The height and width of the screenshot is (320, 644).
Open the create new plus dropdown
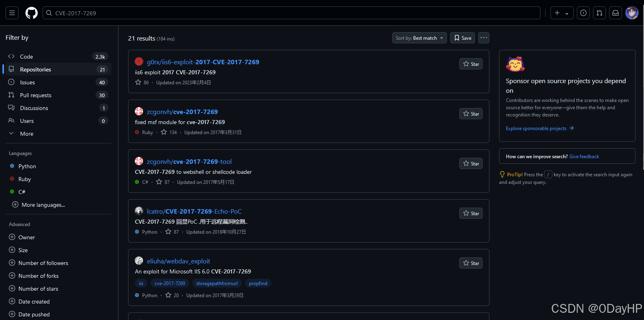[x=562, y=13]
